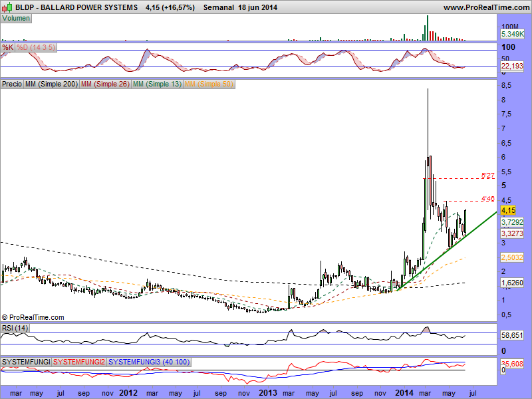Click the 3,3273 moving average value
Image resolution: width=532 pixels, height=399 pixels.
[512, 233]
